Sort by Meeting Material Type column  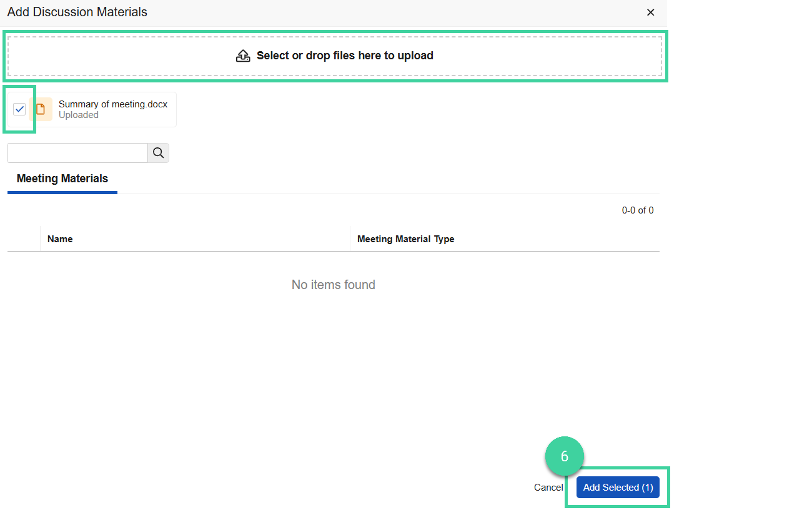pyautogui.click(x=406, y=238)
